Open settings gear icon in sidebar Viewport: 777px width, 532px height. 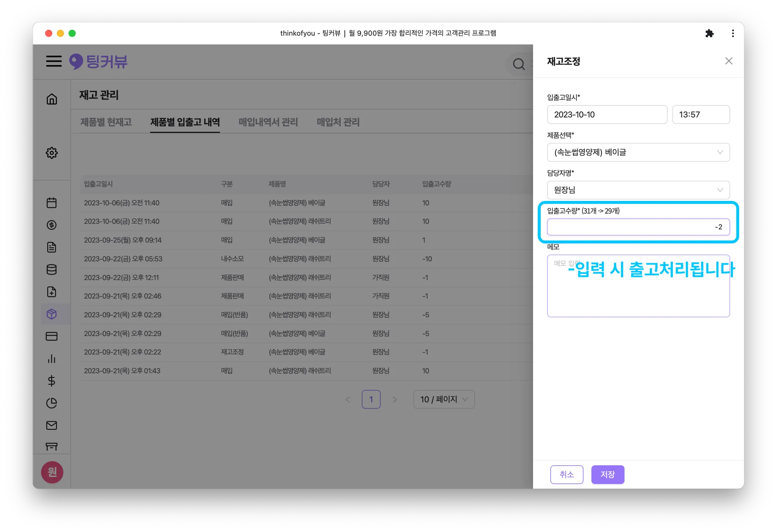pyautogui.click(x=52, y=153)
